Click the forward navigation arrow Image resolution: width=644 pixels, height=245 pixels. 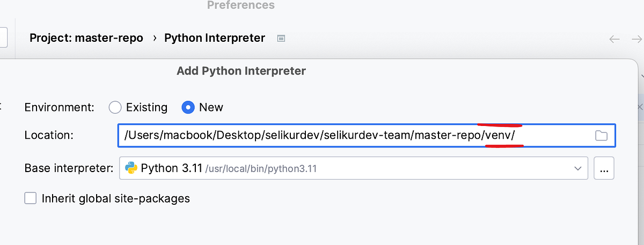coord(636,39)
